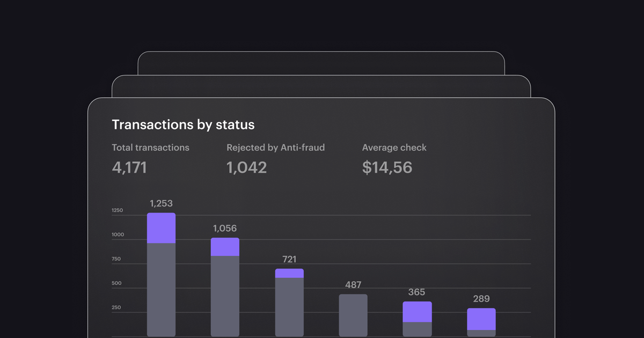Click purple segment of the 1,253 bar
The height and width of the screenshot is (338, 644).
pyautogui.click(x=161, y=228)
